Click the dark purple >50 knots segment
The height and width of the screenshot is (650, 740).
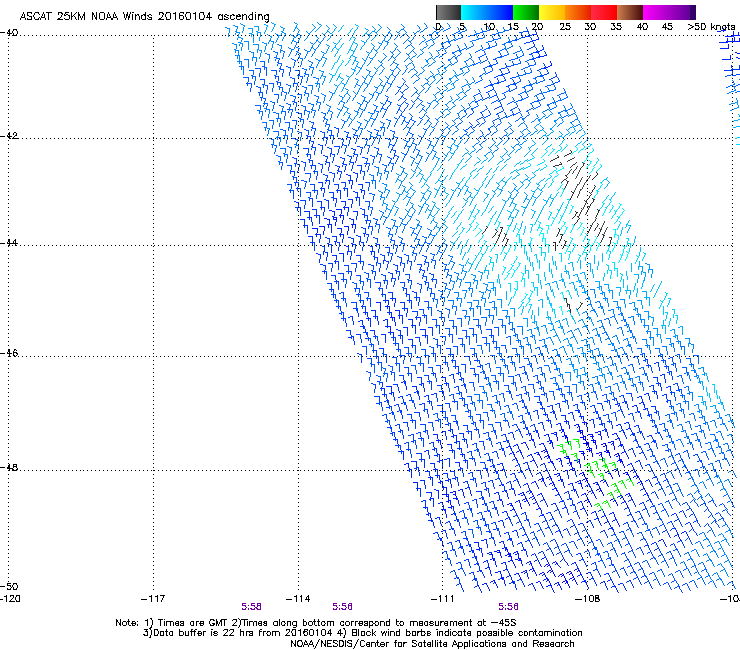click(693, 12)
